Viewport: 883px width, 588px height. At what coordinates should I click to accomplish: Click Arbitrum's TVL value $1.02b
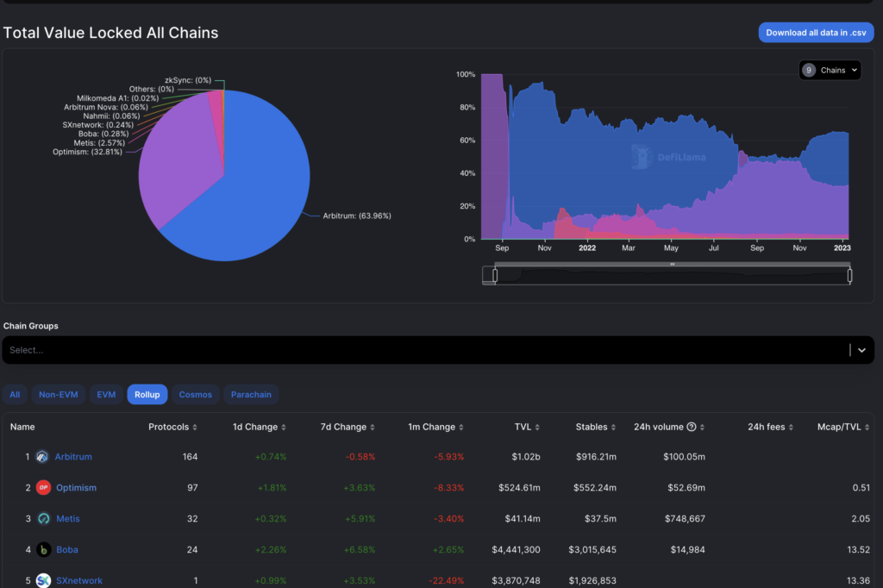(x=526, y=457)
